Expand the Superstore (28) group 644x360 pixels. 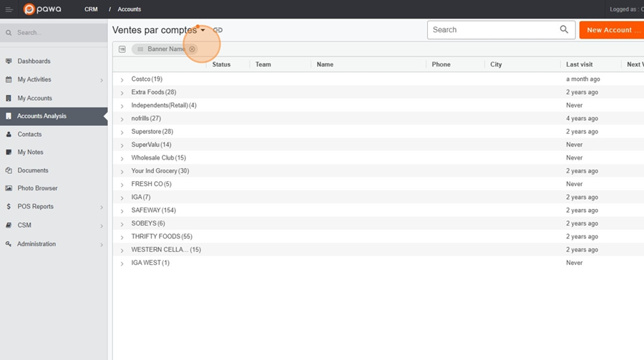click(122, 132)
